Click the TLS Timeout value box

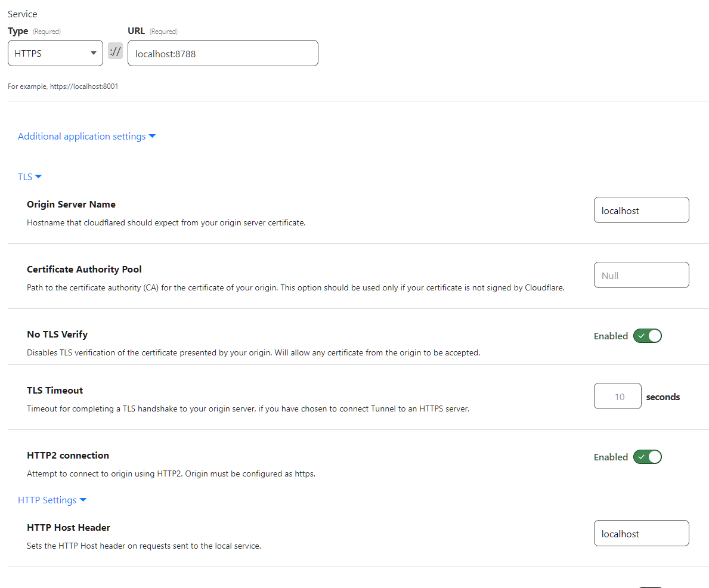pyautogui.click(x=617, y=396)
